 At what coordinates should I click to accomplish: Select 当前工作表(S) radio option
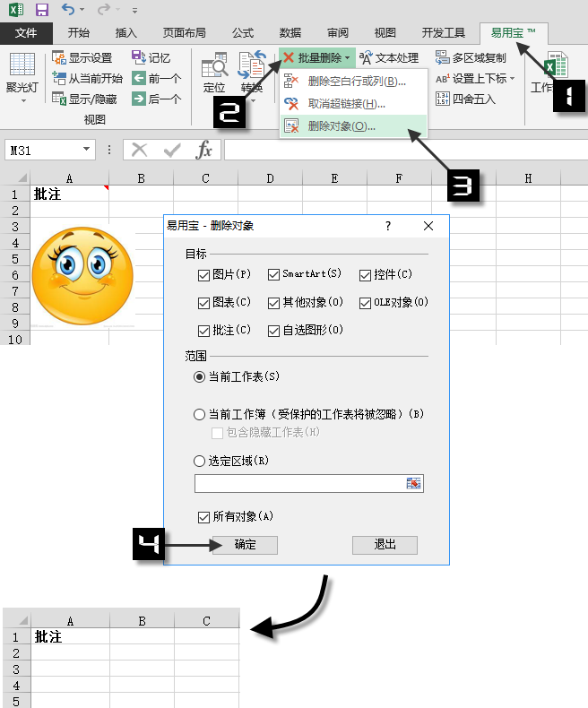tap(199, 377)
